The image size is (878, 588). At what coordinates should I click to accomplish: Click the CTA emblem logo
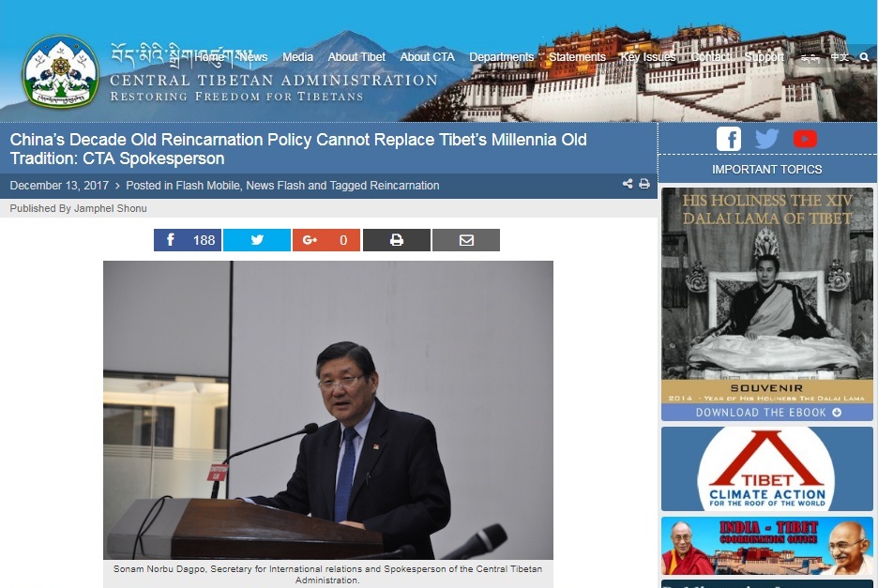pyautogui.click(x=61, y=72)
